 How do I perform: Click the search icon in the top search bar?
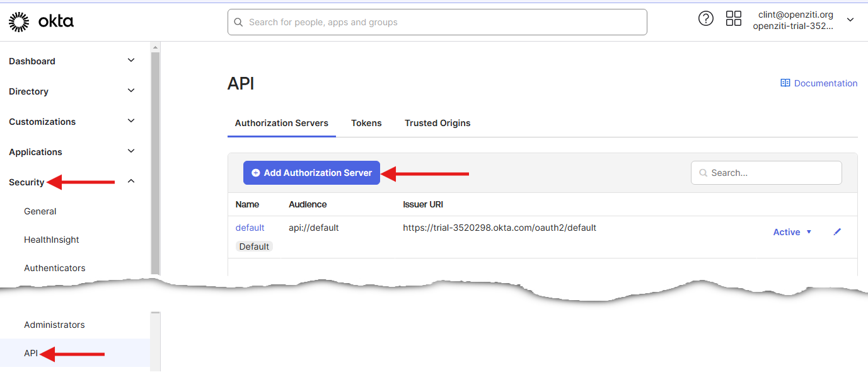tap(238, 21)
